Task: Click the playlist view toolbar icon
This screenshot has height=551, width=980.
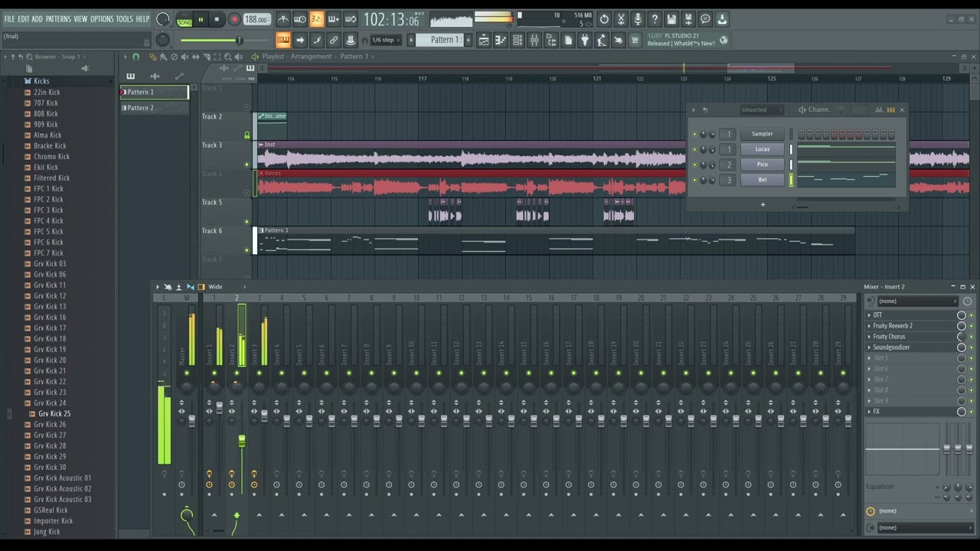Action: click(x=484, y=40)
